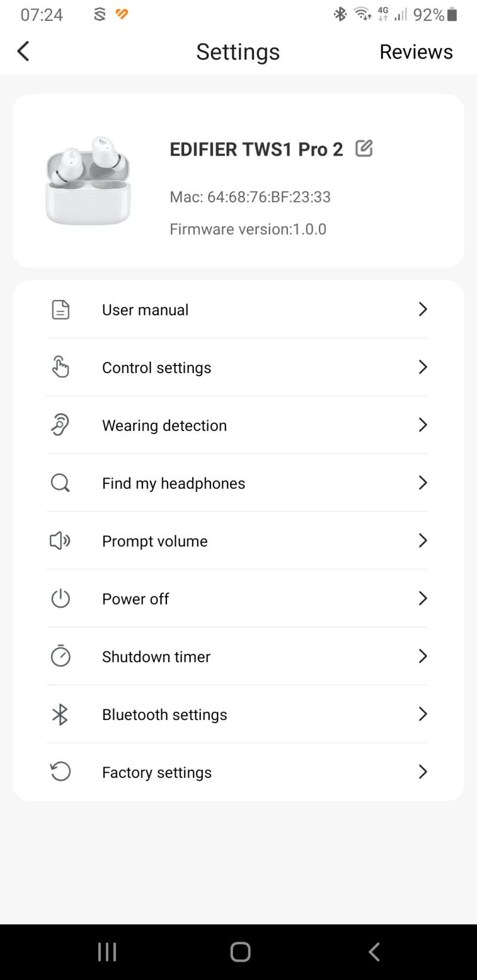
Task: Tap the Wearing detection ear icon
Action: 60,425
